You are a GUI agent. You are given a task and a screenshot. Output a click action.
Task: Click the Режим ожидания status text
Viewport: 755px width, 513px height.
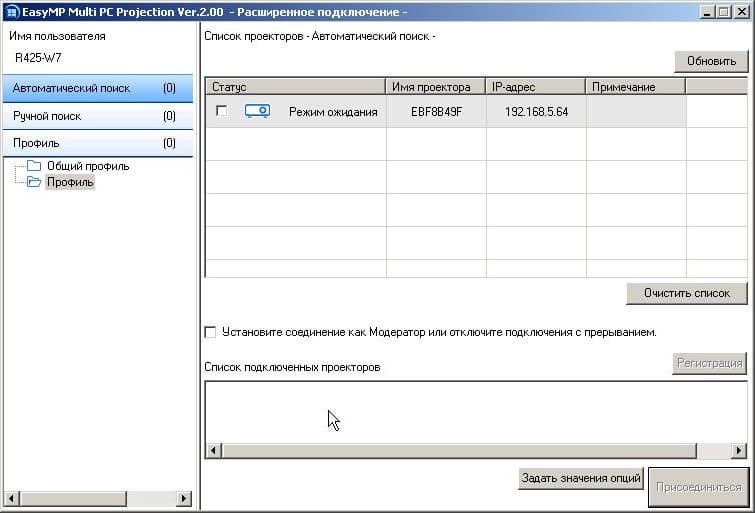point(333,112)
